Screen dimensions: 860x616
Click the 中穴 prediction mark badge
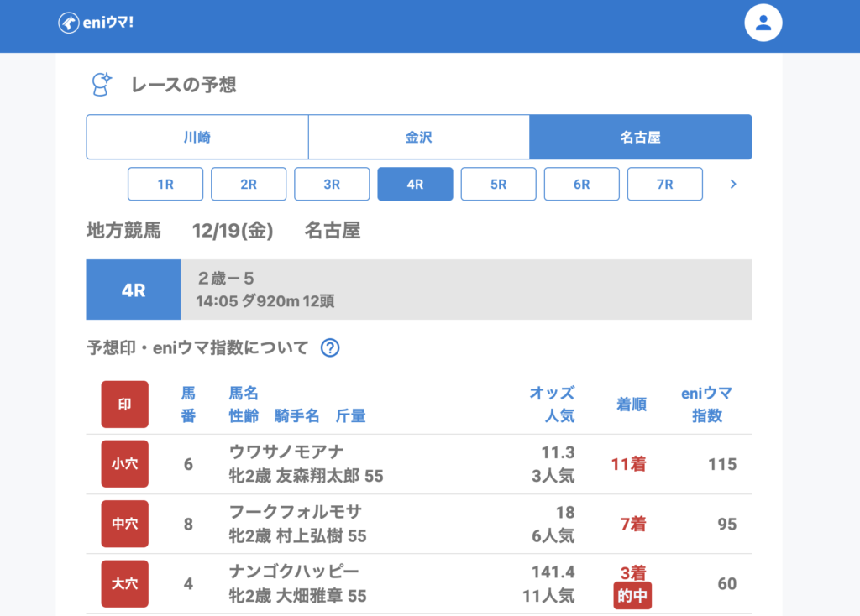[124, 524]
